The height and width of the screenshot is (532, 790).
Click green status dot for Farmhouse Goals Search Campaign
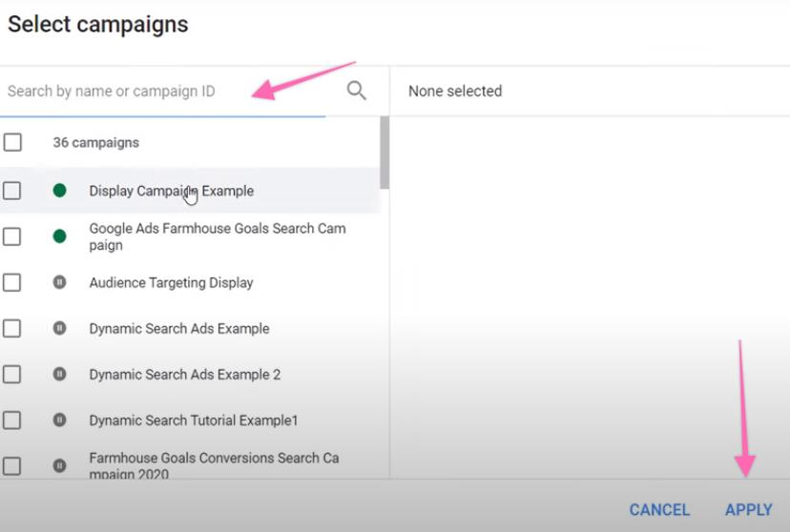coord(59,236)
